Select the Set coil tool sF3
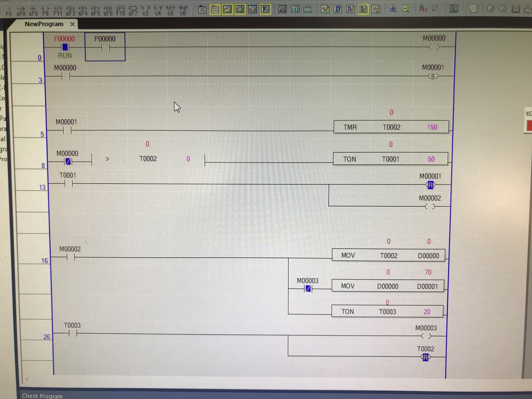The width and height of the screenshot is (532, 399). click(x=70, y=11)
